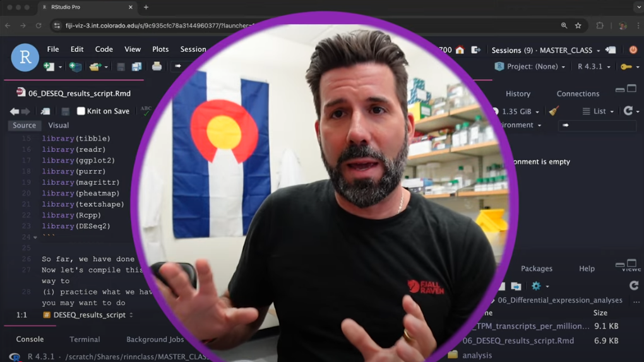Click the RStudio R logo icon

(25, 57)
